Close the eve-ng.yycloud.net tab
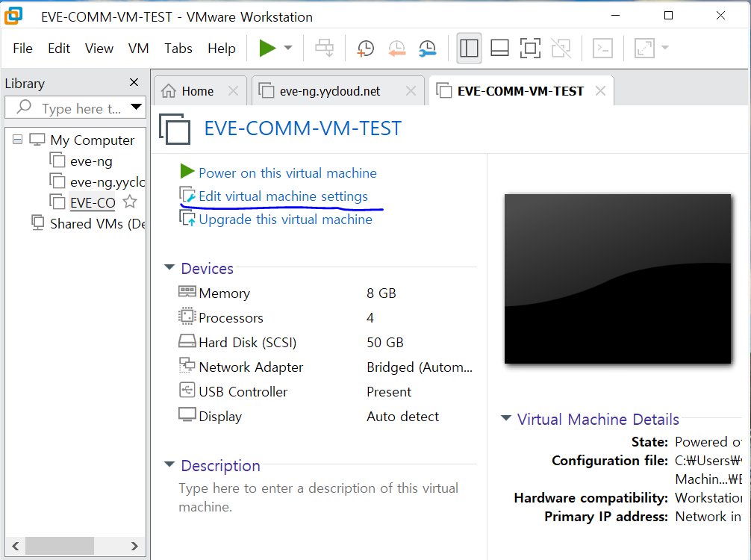Viewport: 751px width, 560px height. pos(411,91)
